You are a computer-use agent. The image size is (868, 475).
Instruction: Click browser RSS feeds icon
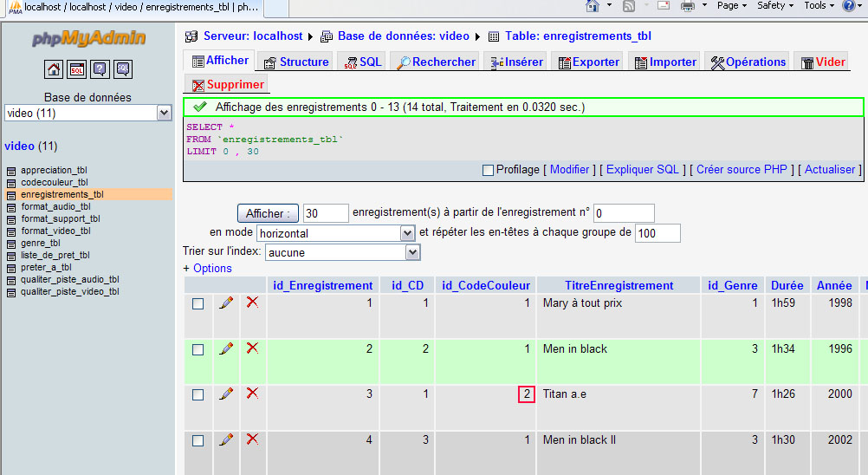pos(628,6)
